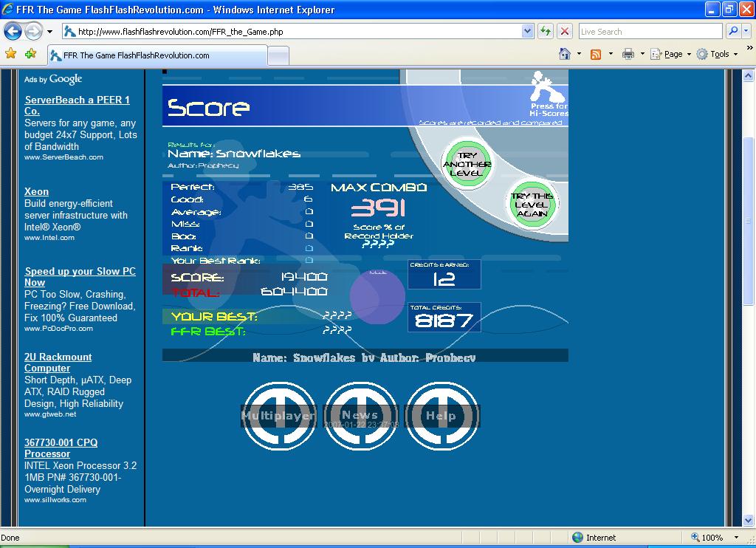The image size is (756, 548).
Task: Open the Tools menu dropdown
Action: tap(718, 54)
